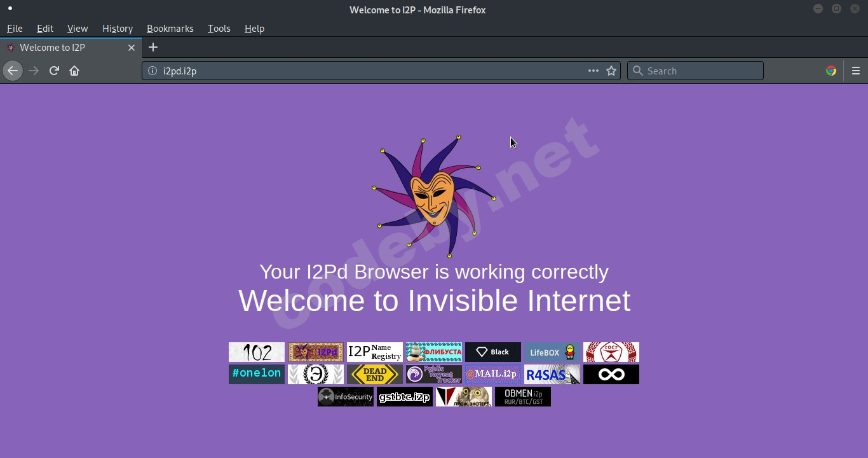
Task: Click the laurel wreath Э banner
Action: [316, 374]
